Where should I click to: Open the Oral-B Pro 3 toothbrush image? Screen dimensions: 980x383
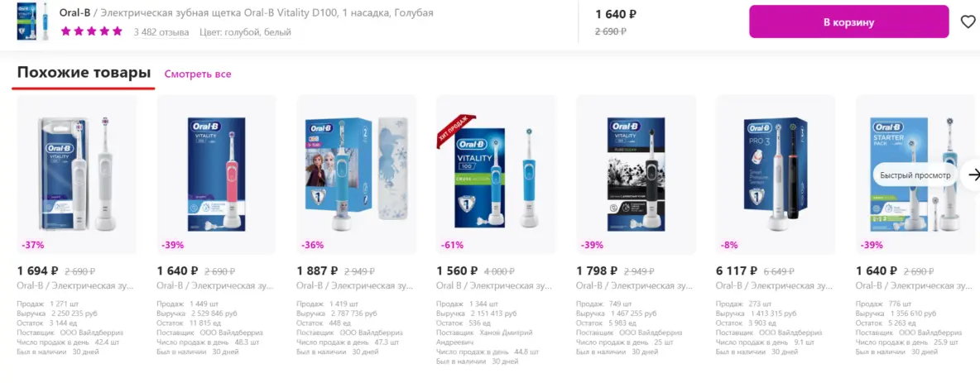point(776,175)
